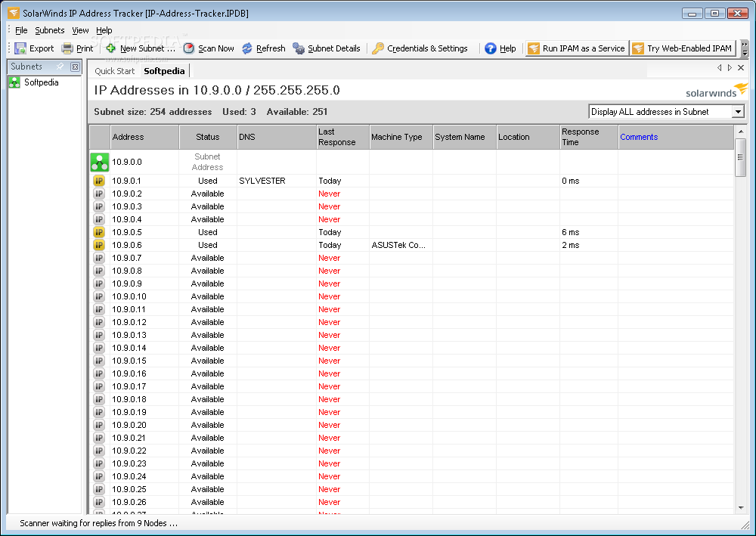Open Credentials & Settings key icon
The width and height of the screenshot is (756, 536).
click(378, 48)
